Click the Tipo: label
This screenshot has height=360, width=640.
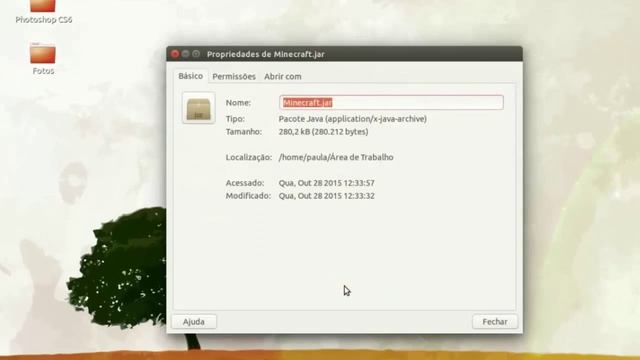235,119
